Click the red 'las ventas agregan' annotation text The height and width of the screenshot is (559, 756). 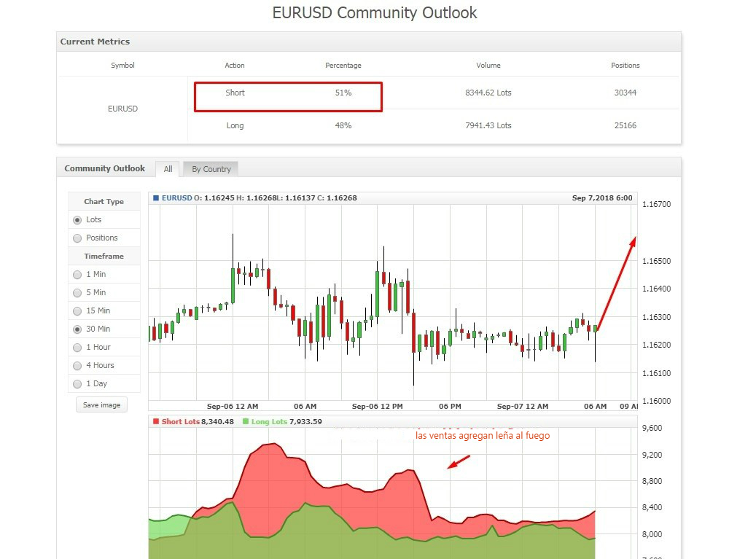(x=482, y=436)
